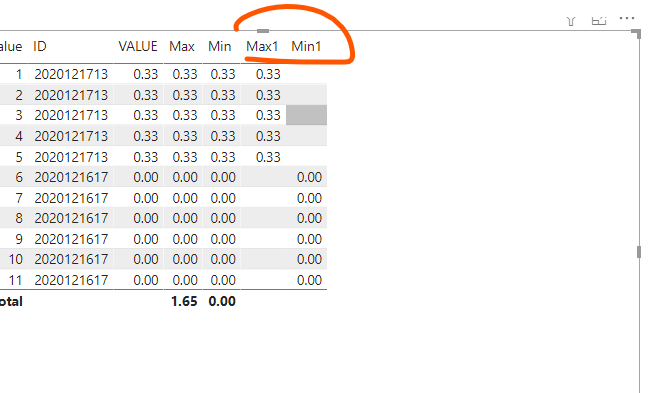The width and height of the screenshot is (657, 393).
Task: Click Max1 value 0.33 in row 3
Action: pos(268,115)
